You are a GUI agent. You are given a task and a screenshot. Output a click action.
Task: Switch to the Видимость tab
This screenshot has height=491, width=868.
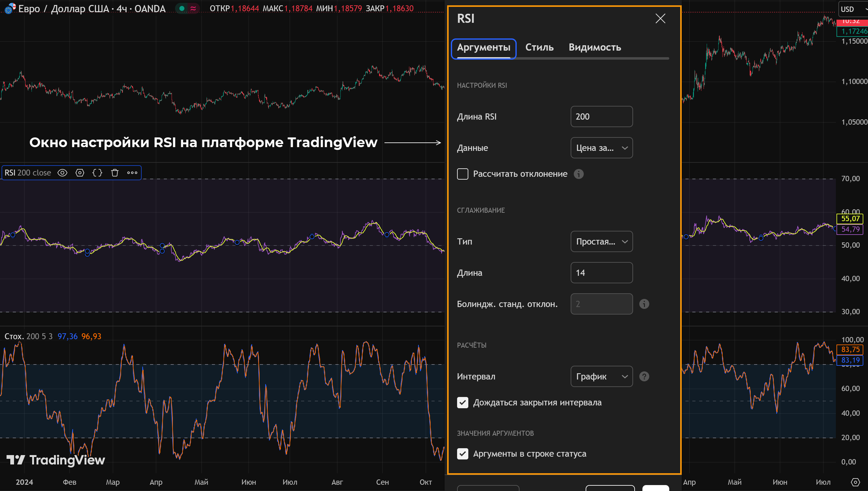tap(595, 47)
